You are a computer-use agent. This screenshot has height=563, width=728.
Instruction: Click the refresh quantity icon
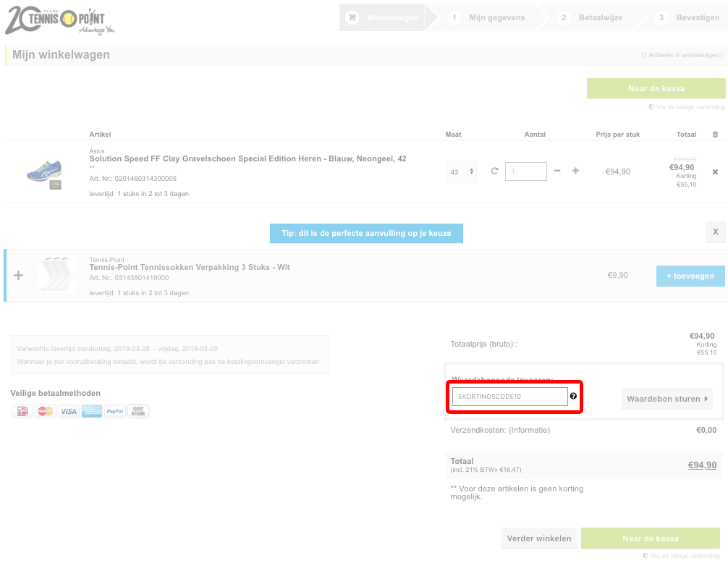coord(494,172)
